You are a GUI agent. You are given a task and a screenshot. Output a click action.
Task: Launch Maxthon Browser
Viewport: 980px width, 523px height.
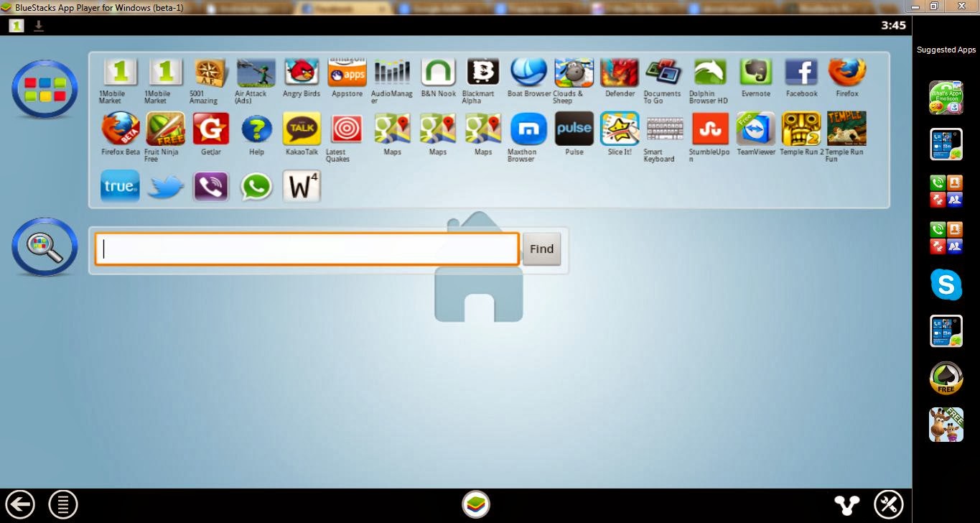tap(528, 130)
